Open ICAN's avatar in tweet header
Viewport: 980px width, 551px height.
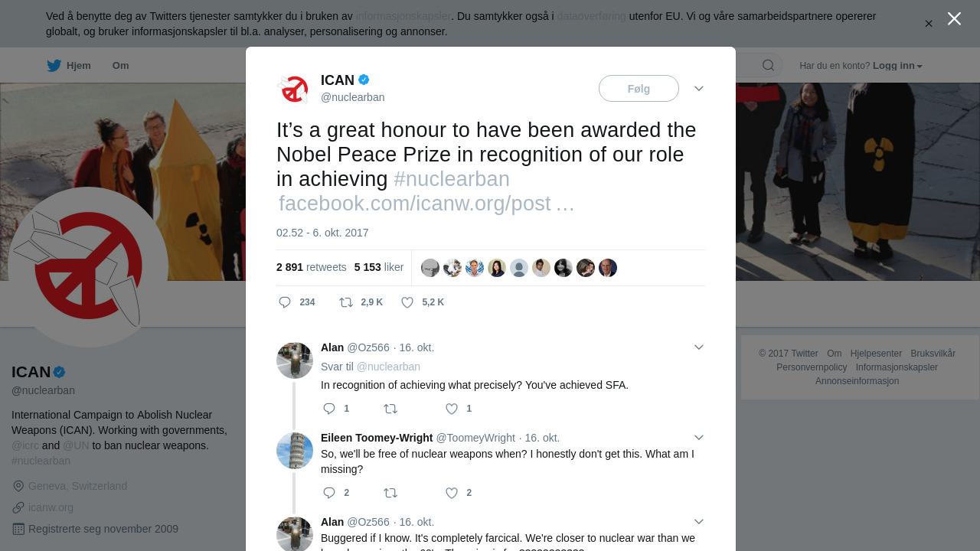(292, 89)
